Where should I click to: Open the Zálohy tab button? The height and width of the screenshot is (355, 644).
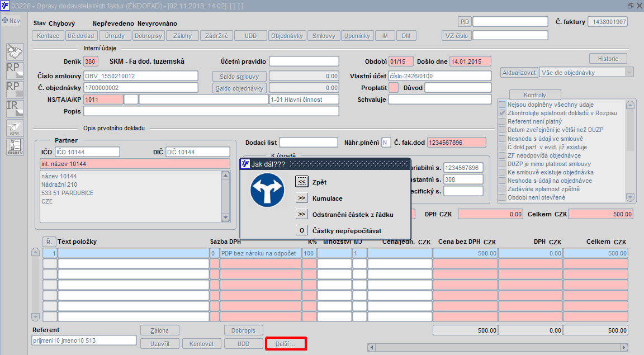[x=182, y=36]
